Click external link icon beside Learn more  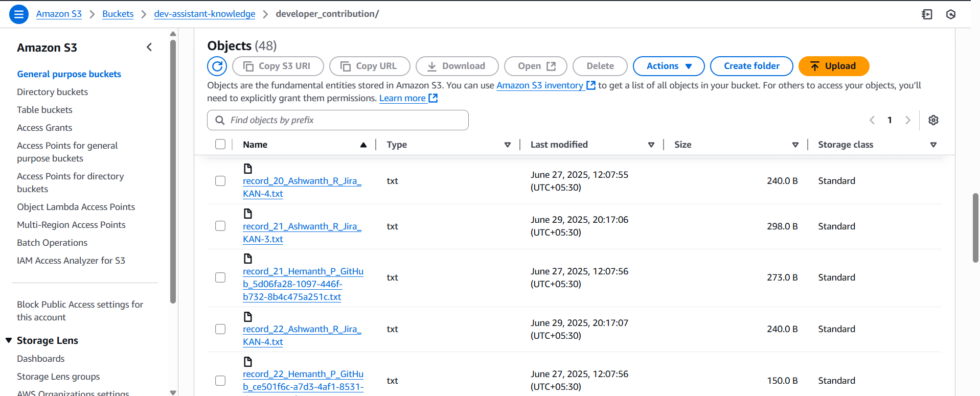(x=433, y=98)
